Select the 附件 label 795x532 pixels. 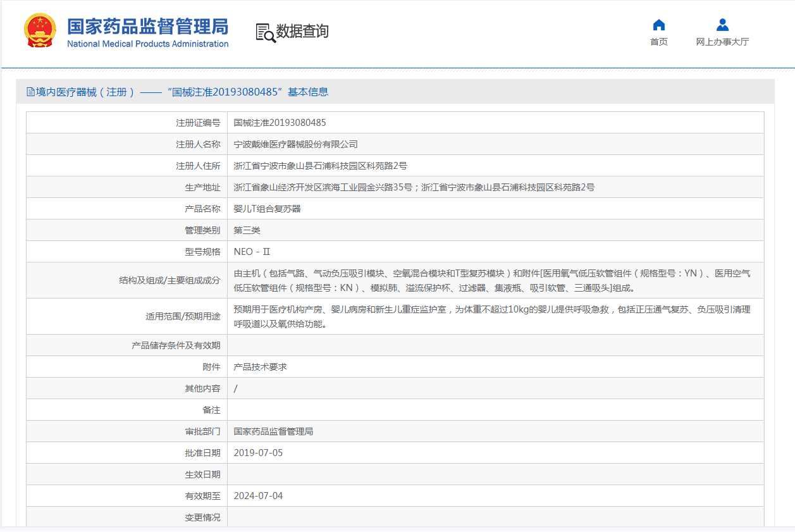click(x=211, y=367)
